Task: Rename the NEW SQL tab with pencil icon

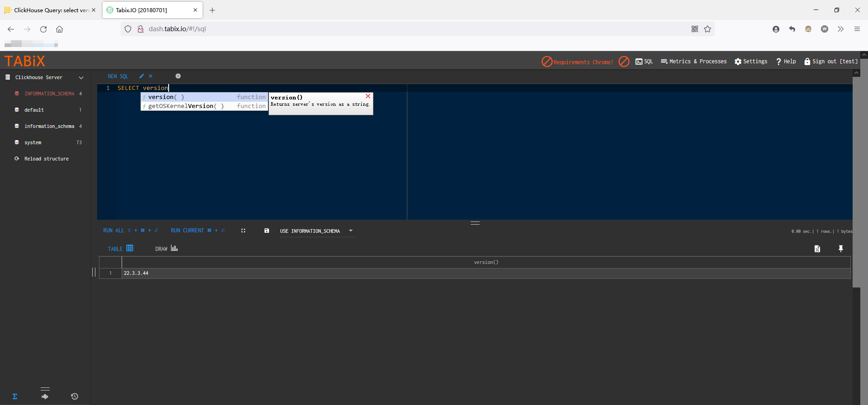Action: pyautogui.click(x=142, y=76)
